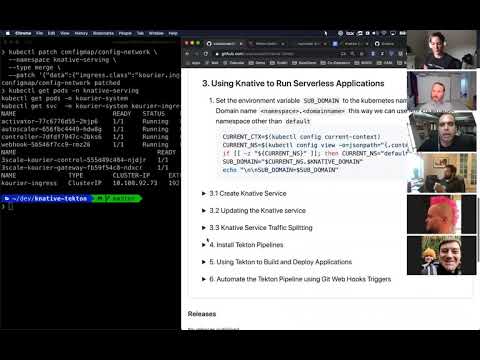This screenshot has width=480, height=360.
Task: Click the SUB_DOMAIN= code line
Action: pos(292,162)
